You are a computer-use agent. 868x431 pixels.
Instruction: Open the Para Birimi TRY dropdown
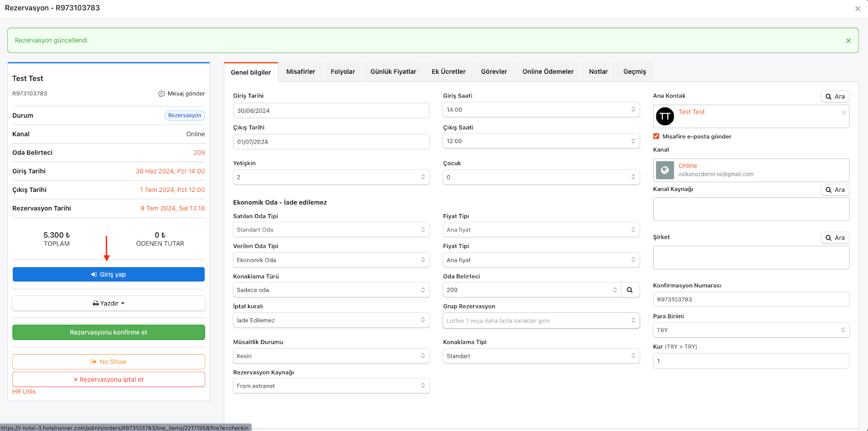[751, 330]
